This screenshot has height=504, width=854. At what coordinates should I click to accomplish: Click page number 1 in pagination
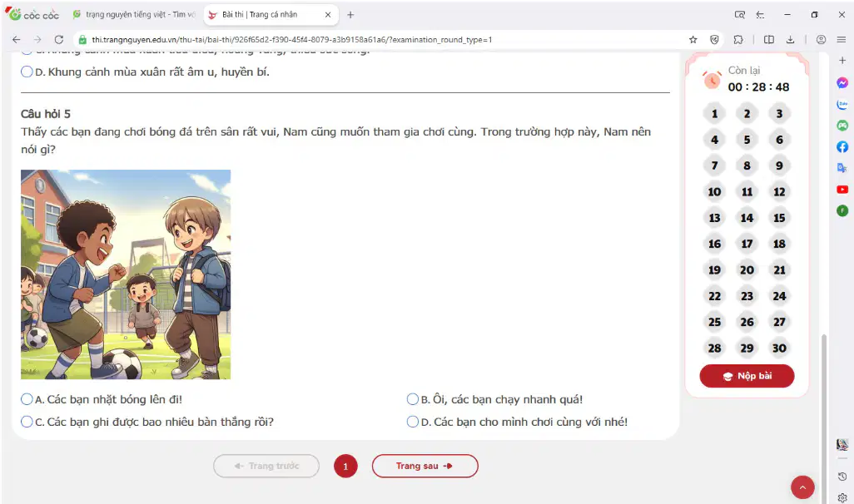click(345, 467)
